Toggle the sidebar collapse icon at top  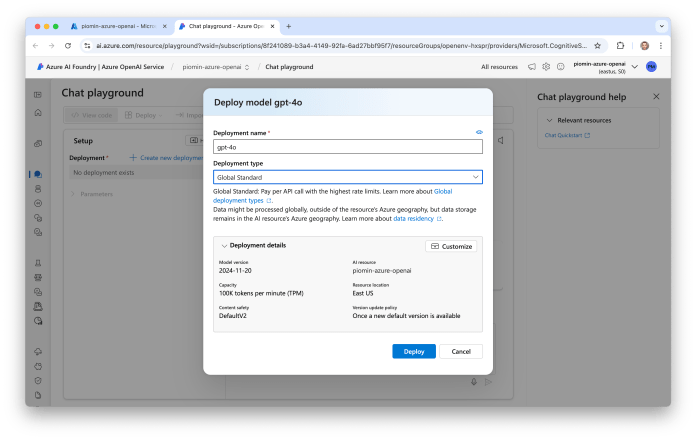click(38, 94)
